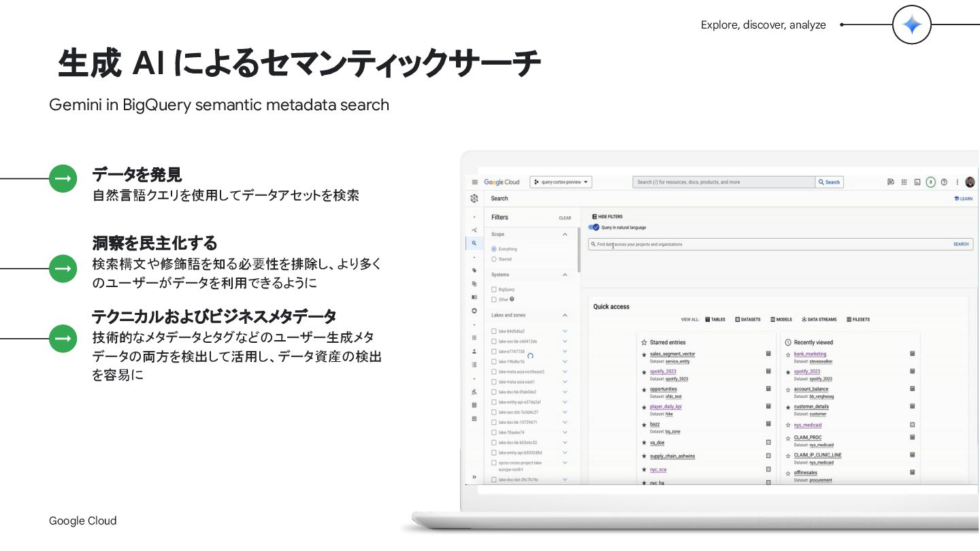
Task: Click the help icon next to Other
Action: tap(512, 299)
